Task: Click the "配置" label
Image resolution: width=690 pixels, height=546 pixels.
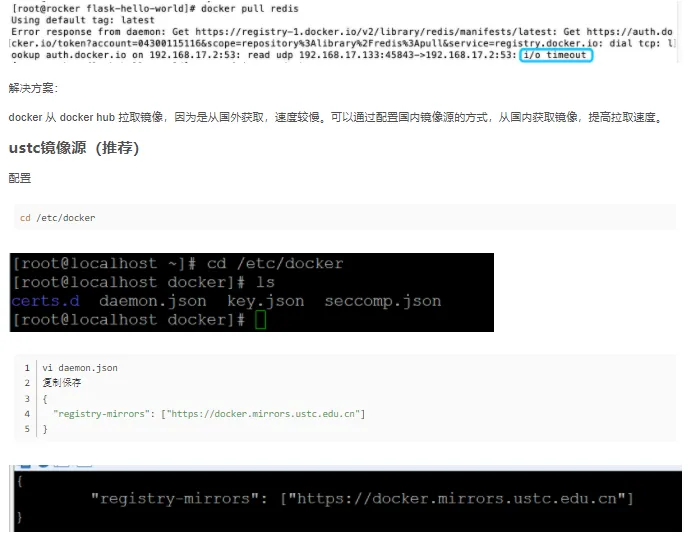Action: pyautogui.click(x=20, y=178)
